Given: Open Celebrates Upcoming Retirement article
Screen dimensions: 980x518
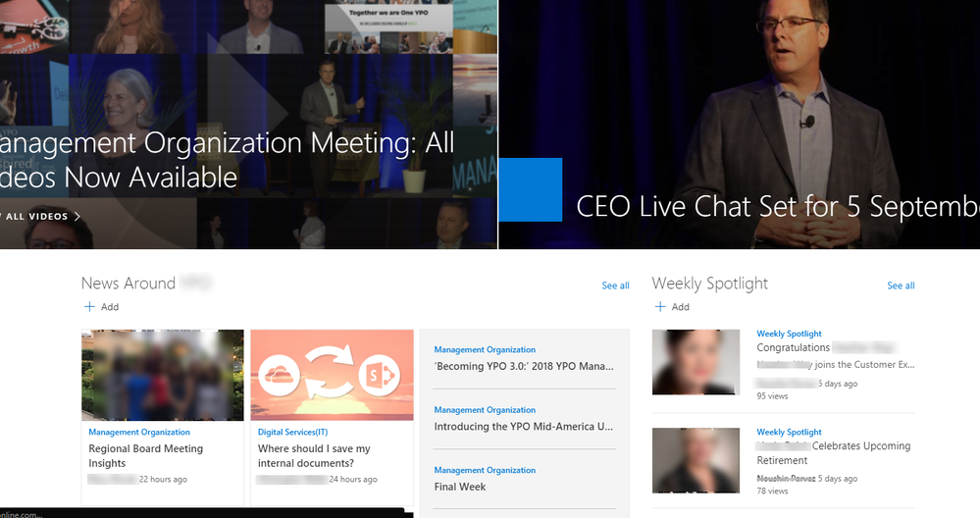Looking at the screenshot, I should point(833,453).
